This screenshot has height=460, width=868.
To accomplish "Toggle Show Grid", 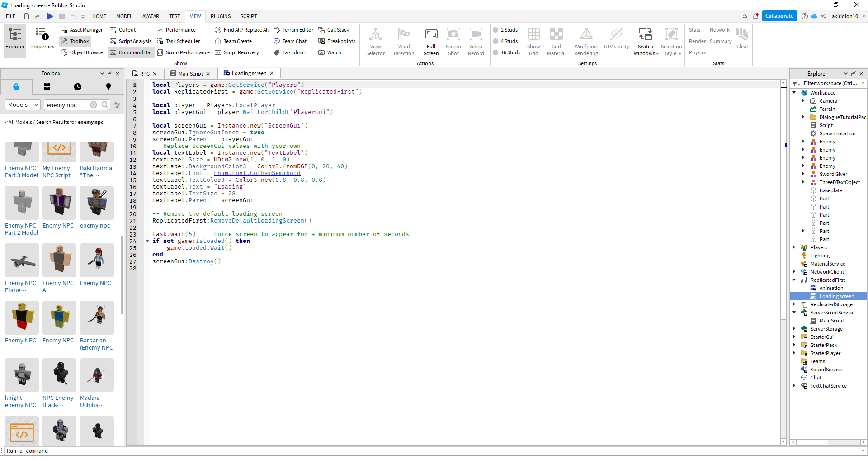I will pos(534,41).
